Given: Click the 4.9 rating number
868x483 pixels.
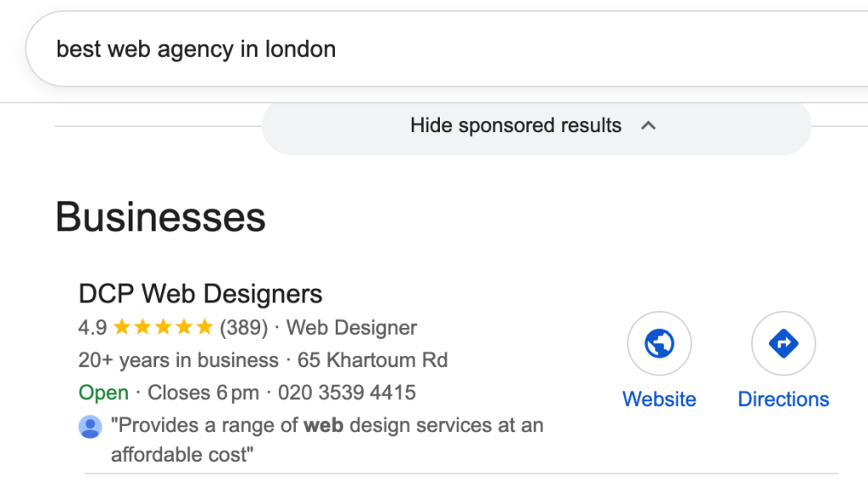Looking at the screenshot, I should pyautogui.click(x=92, y=327).
